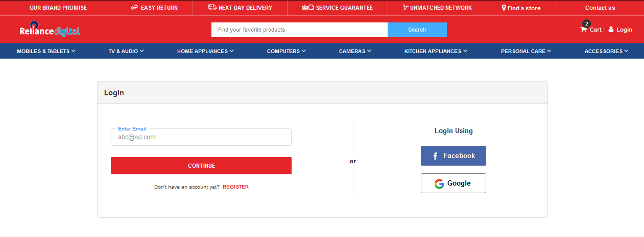Click the Unmatched Network label
The height and width of the screenshot is (237, 644).
point(441,8)
